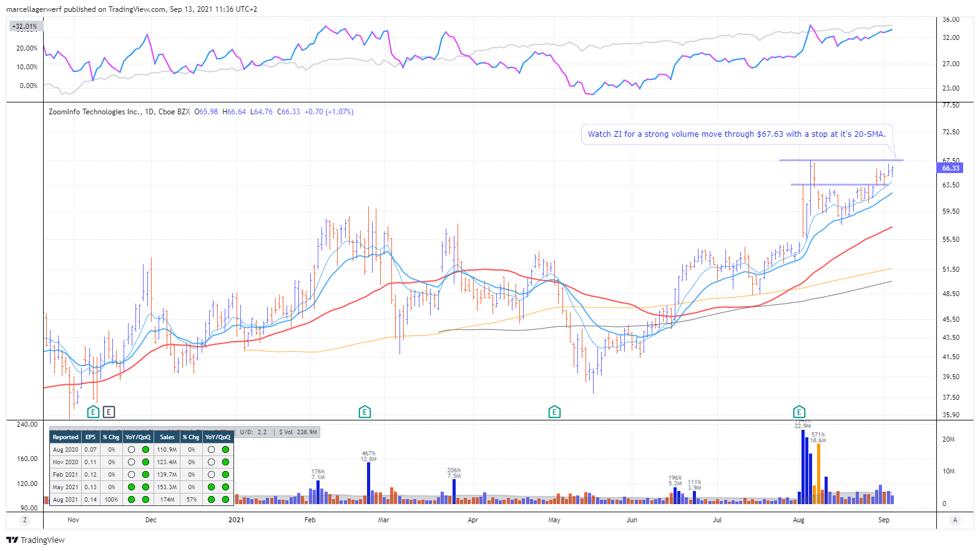Viewport: 980px width, 551px height.
Task: Select the May 2021 row date cell
Action: click(x=66, y=487)
